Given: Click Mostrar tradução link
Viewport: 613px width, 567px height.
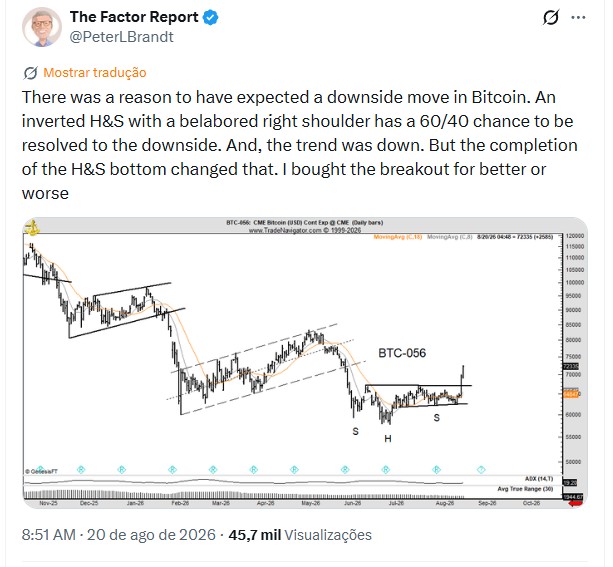Looking at the screenshot, I should pos(95,73).
